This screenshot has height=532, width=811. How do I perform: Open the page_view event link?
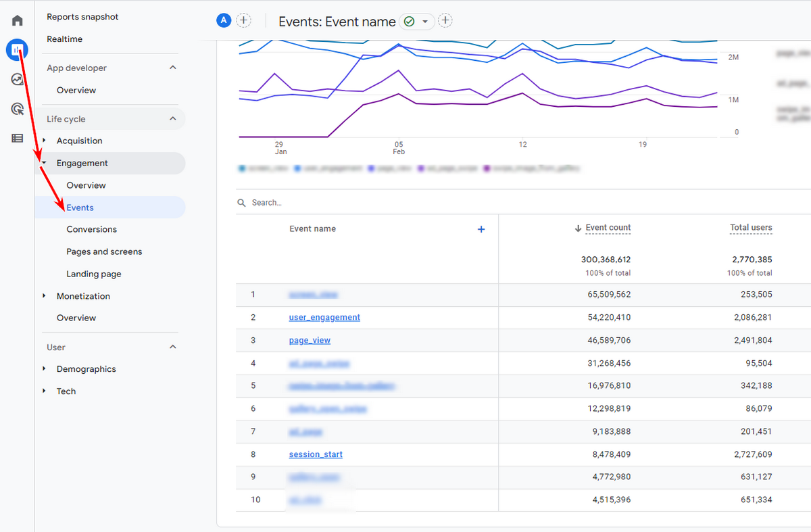click(x=310, y=340)
